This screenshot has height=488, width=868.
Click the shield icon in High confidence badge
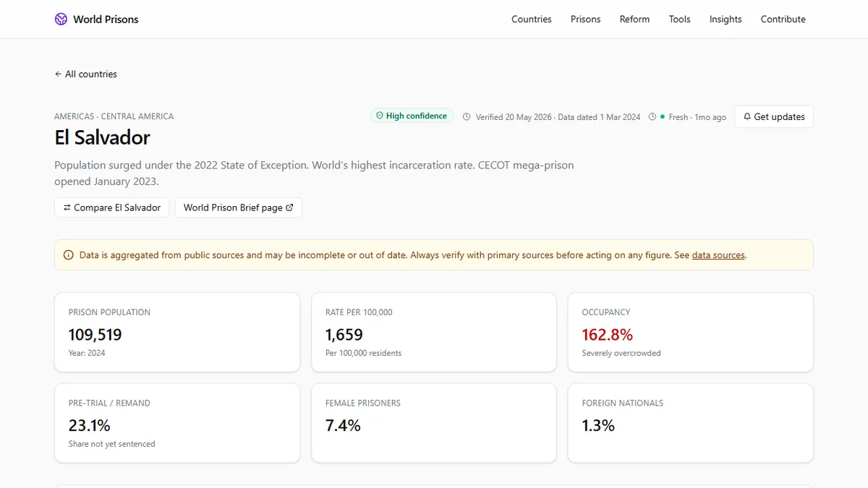click(x=379, y=116)
